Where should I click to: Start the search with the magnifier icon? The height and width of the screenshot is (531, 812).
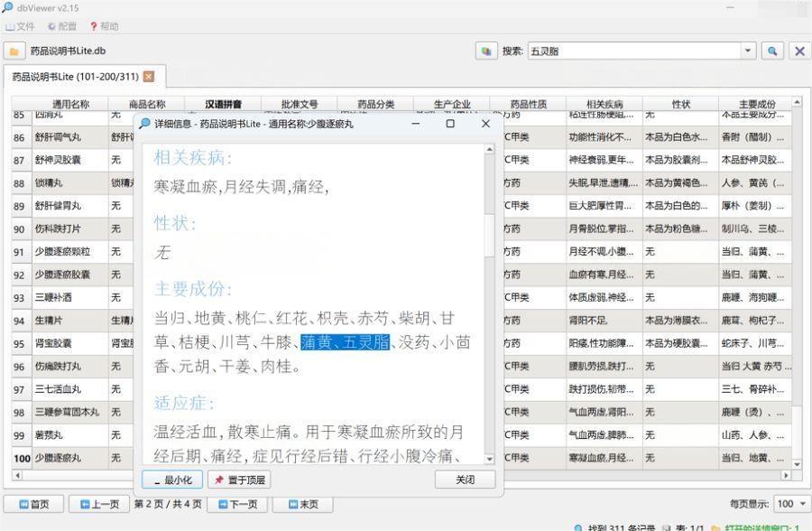[x=772, y=51]
